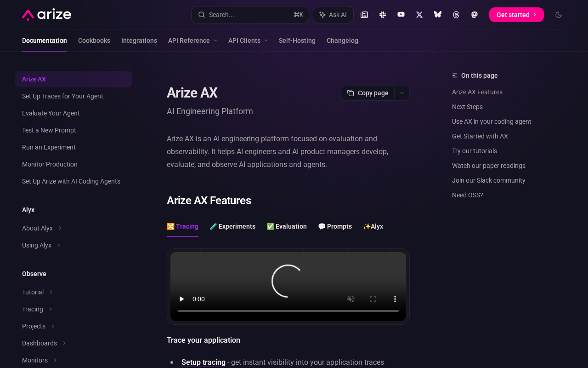Screen dimensions: 588x368
Task: Open the X (Twitter) icon link
Action: point(419,15)
